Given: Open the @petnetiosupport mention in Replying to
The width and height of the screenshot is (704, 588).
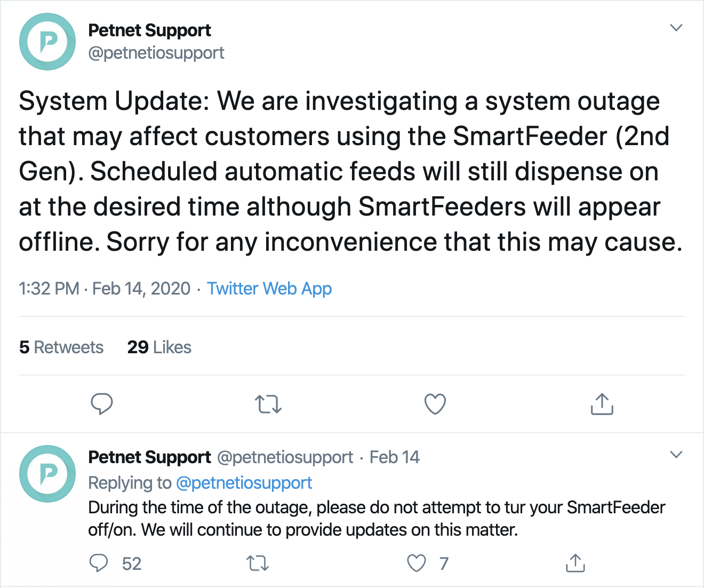Looking at the screenshot, I should [x=244, y=483].
